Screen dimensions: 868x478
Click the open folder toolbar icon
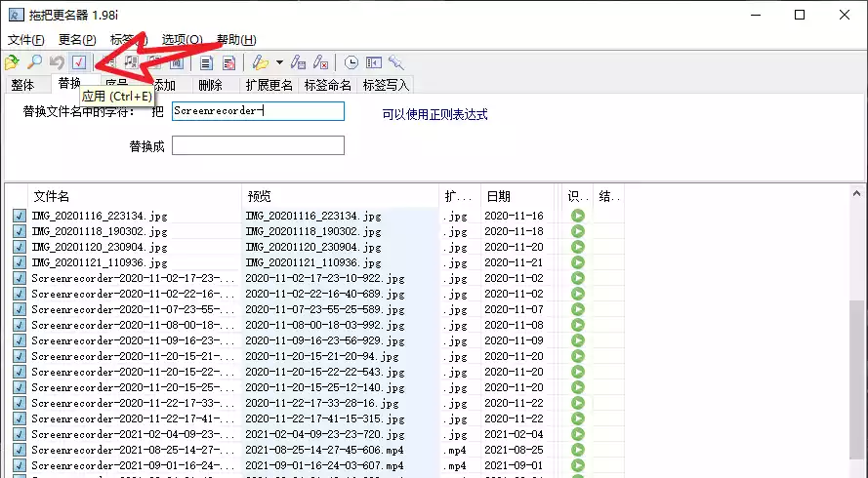[x=12, y=62]
